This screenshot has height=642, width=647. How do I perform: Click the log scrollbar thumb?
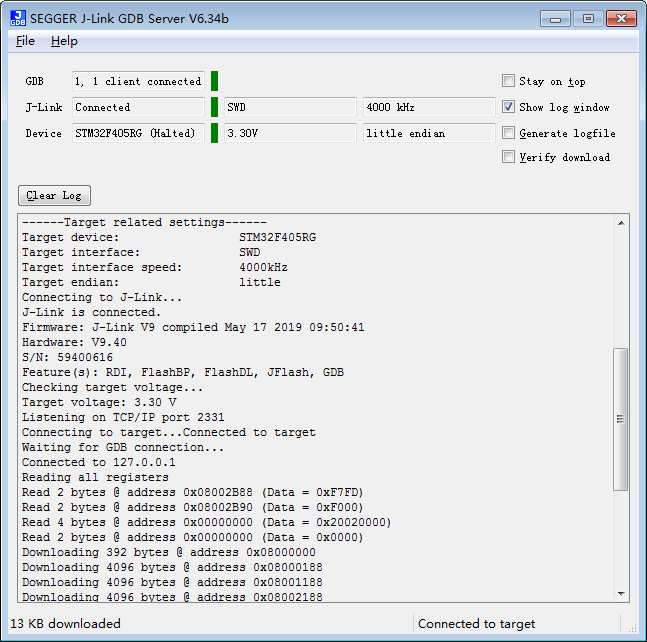(621, 419)
